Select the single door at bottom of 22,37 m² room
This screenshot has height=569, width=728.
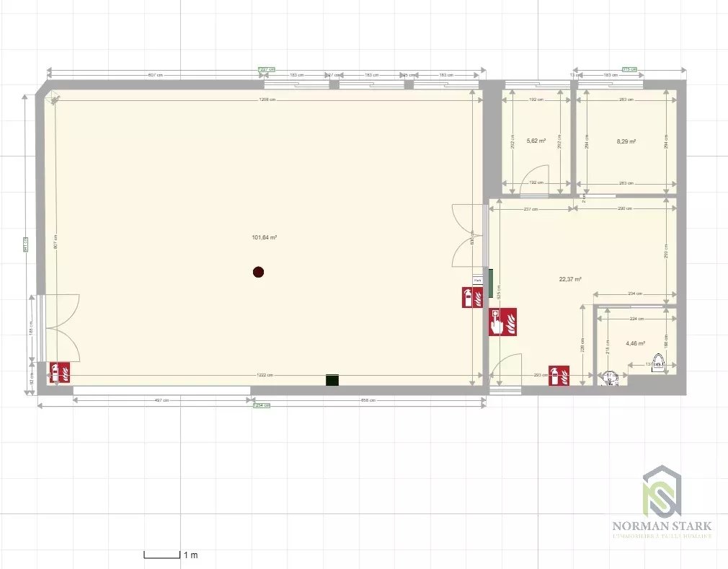click(507, 371)
